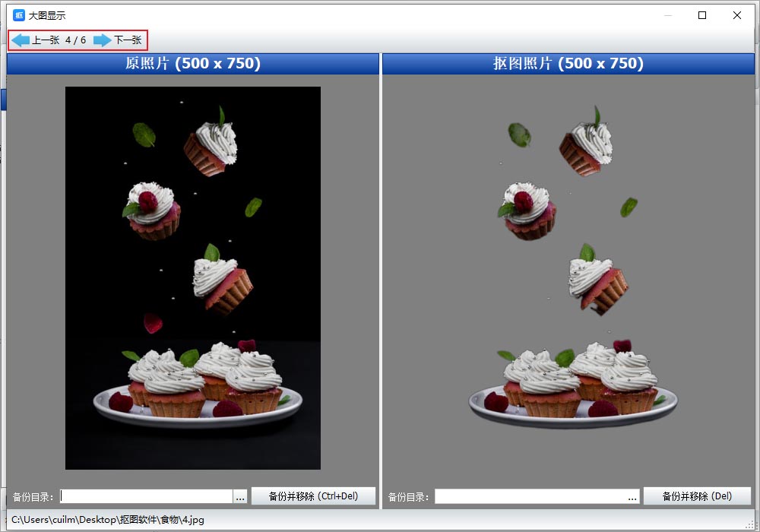Click the blue right arrow icon

pyautogui.click(x=102, y=40)
